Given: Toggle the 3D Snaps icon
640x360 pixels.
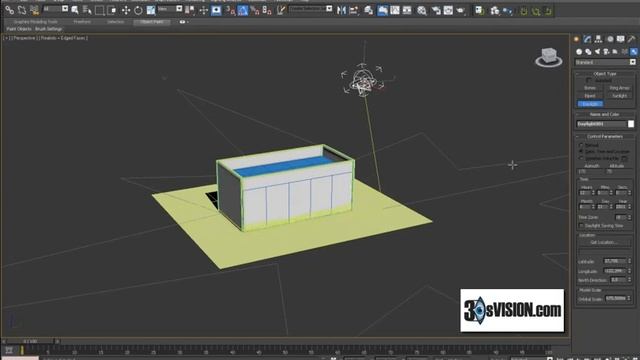Looking at the screenshot, I should pos(230,10).
